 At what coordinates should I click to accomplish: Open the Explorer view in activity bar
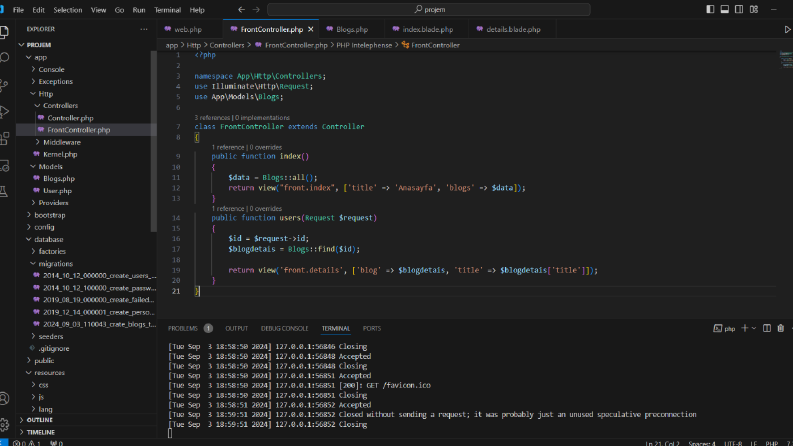coord(4,31)
